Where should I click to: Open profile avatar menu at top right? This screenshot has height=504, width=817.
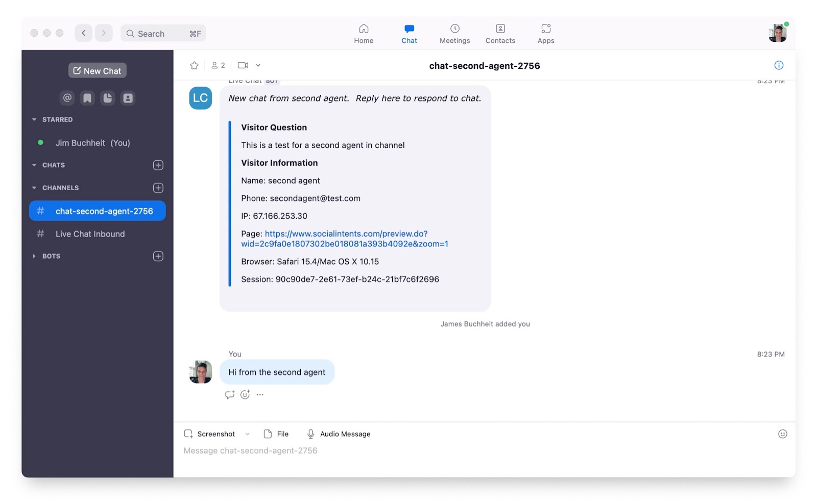[778, 33]
